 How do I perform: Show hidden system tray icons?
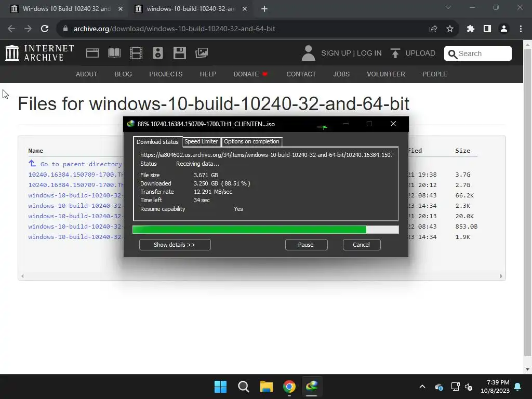tap(422, 387)
